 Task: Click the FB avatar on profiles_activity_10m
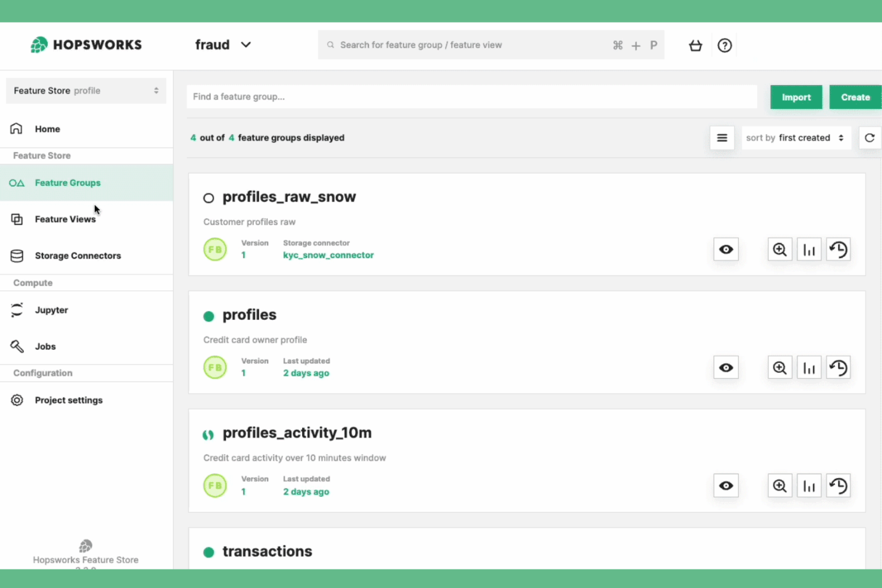pyautogui.click(x=215, y=486)
